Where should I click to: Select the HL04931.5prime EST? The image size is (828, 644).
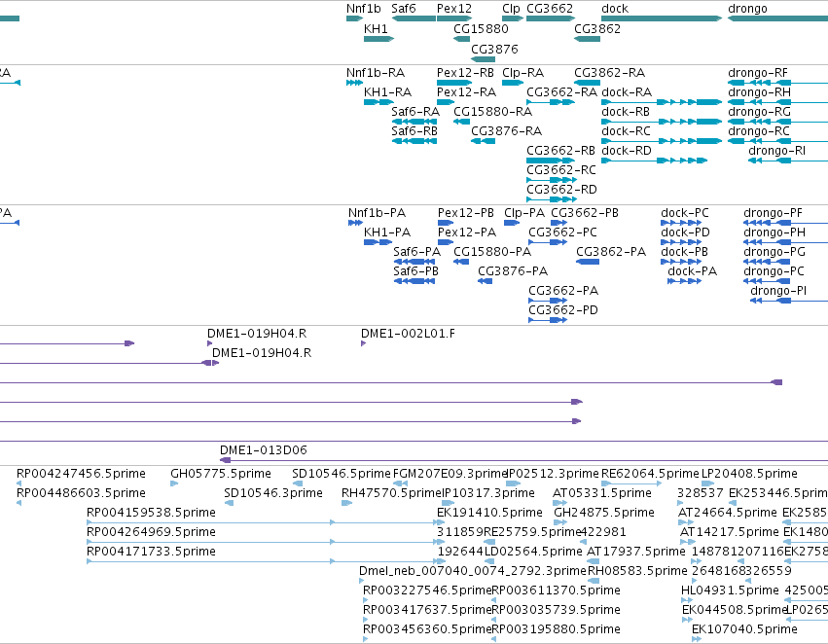(x=687, y=601)
